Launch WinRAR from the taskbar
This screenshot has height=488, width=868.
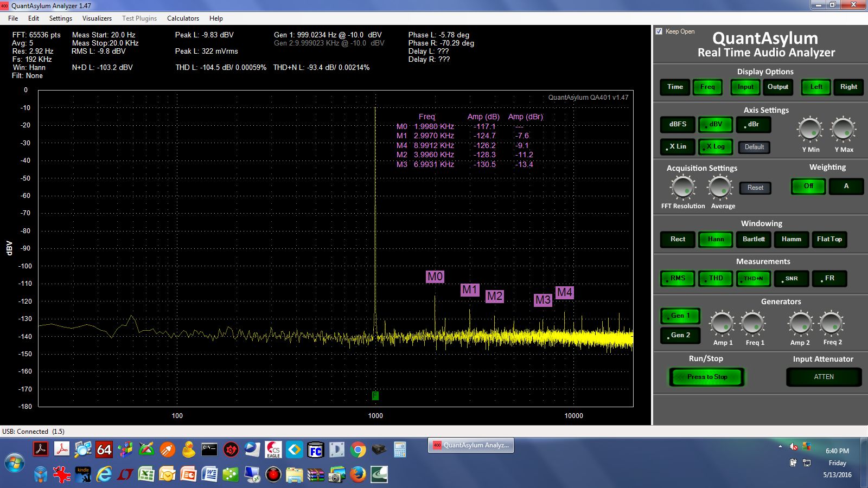315,475
